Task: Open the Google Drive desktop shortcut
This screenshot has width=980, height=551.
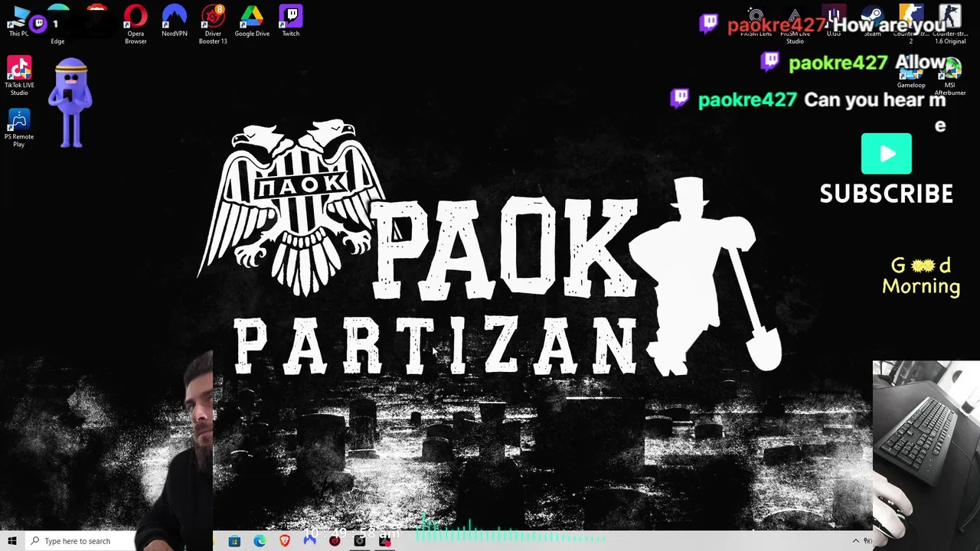Action: (x=252, y=21)
